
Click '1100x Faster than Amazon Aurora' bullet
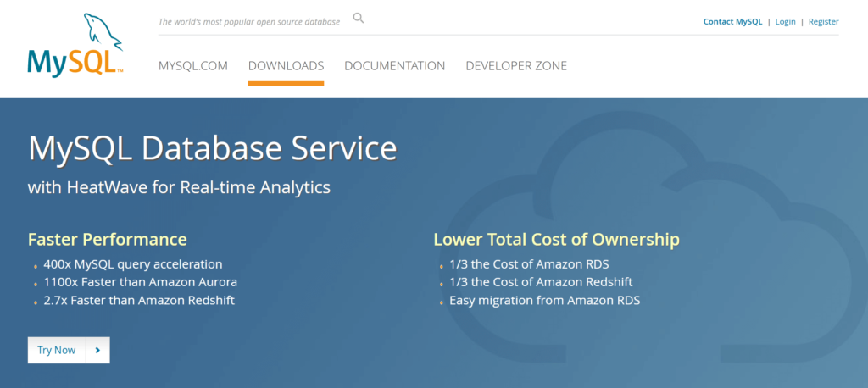(x=140, y=282)
